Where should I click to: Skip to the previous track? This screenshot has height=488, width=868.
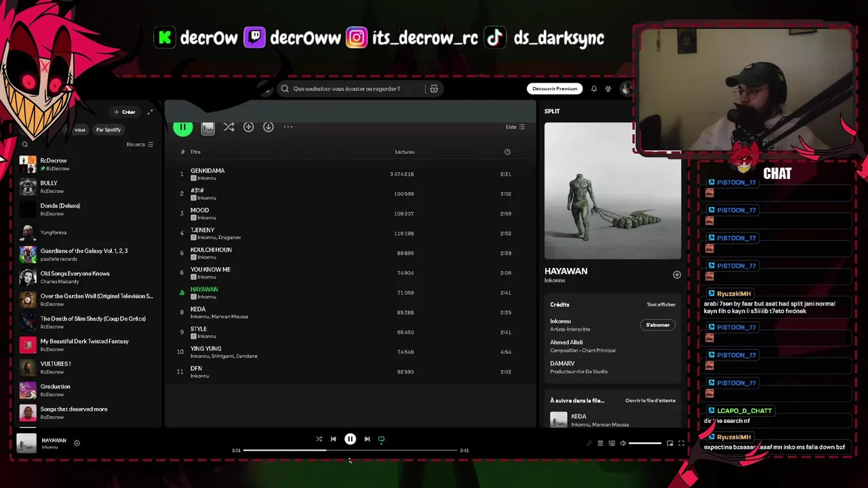click(x=333, y=439)
